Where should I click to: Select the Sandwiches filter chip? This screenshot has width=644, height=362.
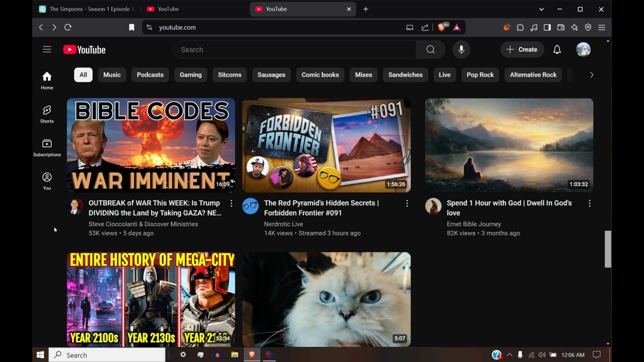point(406,75)
